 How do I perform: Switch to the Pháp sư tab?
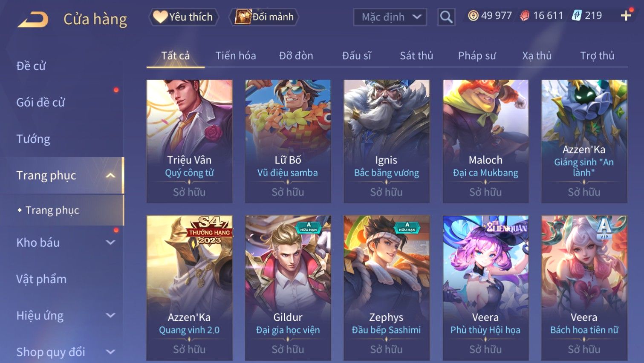(x=477, y=56)
